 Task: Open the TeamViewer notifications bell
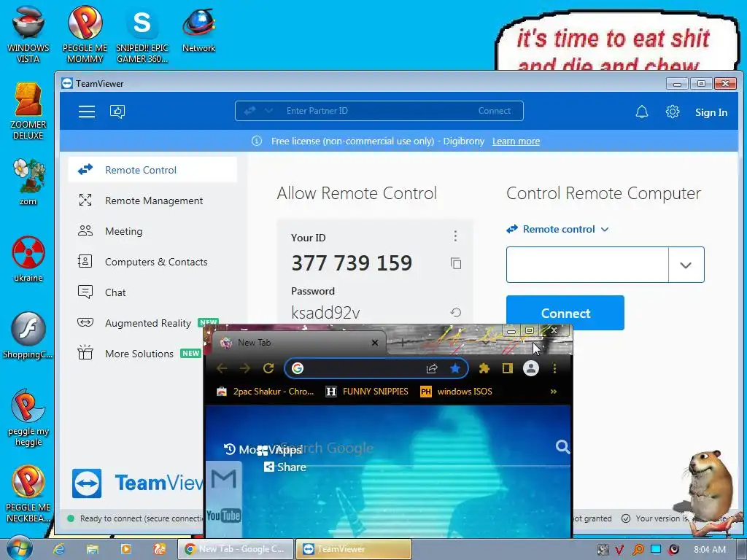pyautogui.click(x=642, y=112)
